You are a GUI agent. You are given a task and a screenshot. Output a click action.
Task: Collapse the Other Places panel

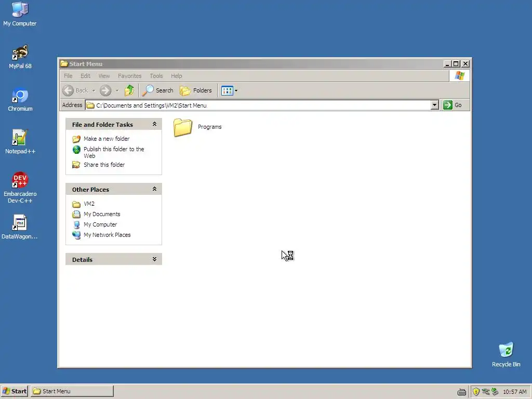154,189
